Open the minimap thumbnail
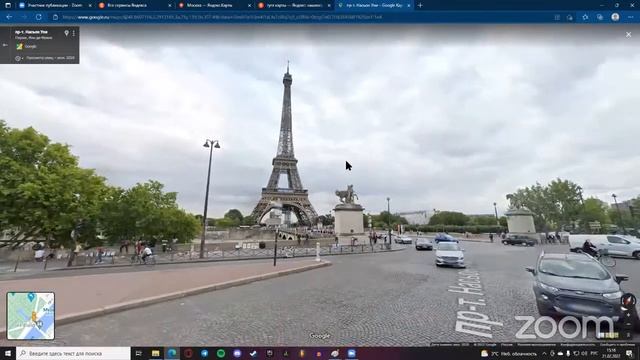640x360 pixels. pos(31,316)
